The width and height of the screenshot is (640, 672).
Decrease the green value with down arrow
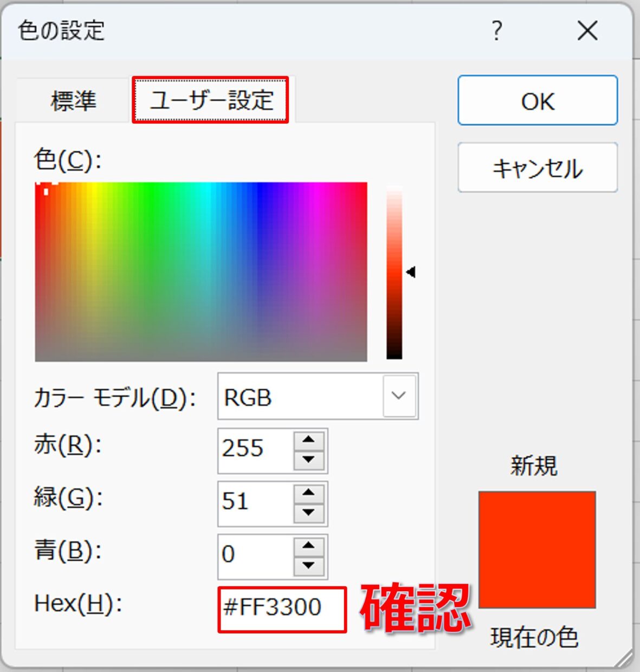click(309, 513)
